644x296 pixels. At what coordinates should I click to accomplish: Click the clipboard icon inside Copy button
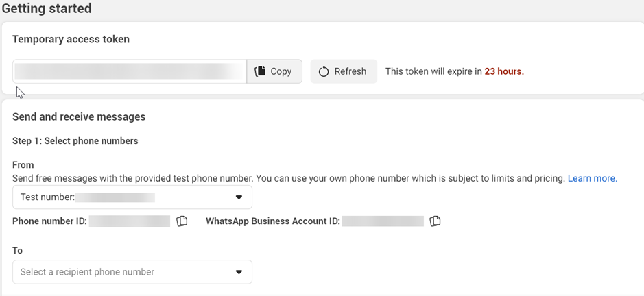coord(260,71)
